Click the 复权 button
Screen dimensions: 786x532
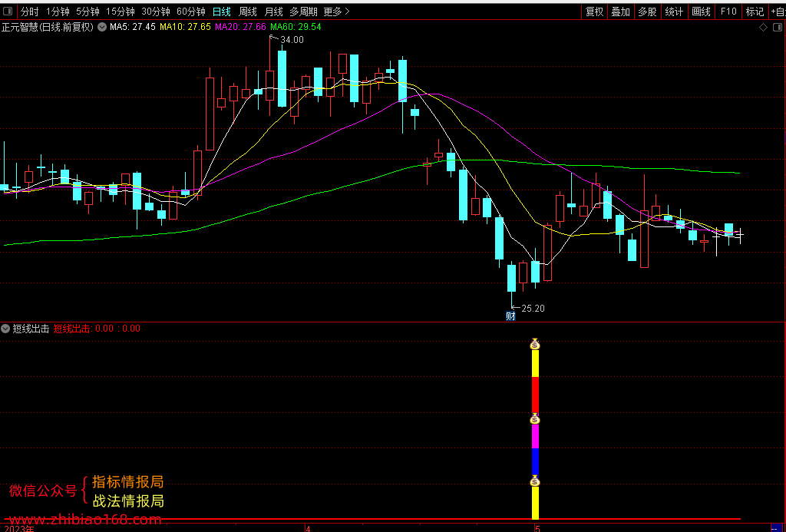coord(595,12)
